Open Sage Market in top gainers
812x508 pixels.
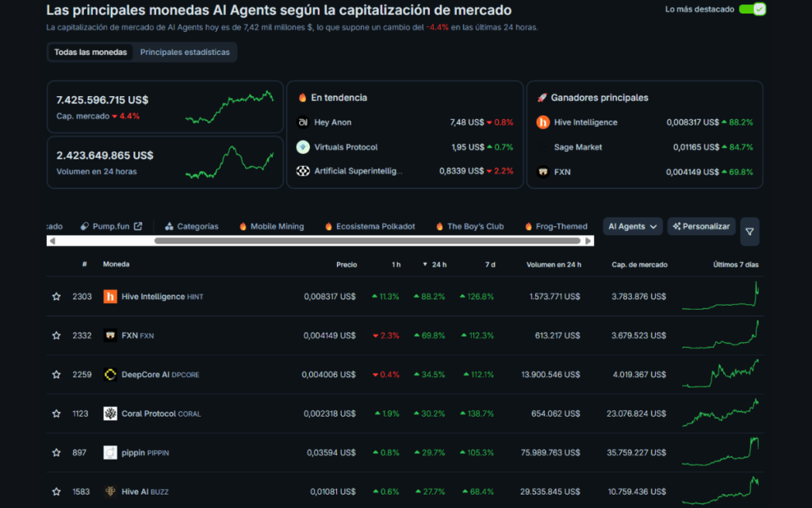(x=578, y=147)
